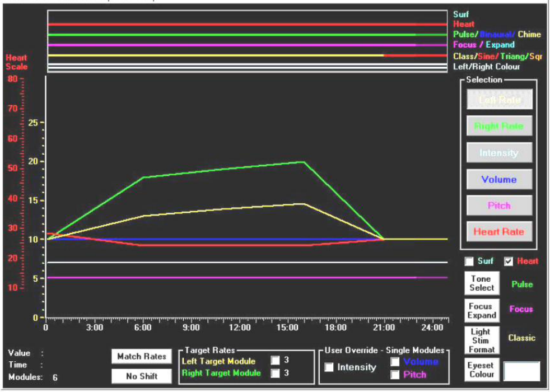Select the Left Rate button

click(500, 100)
